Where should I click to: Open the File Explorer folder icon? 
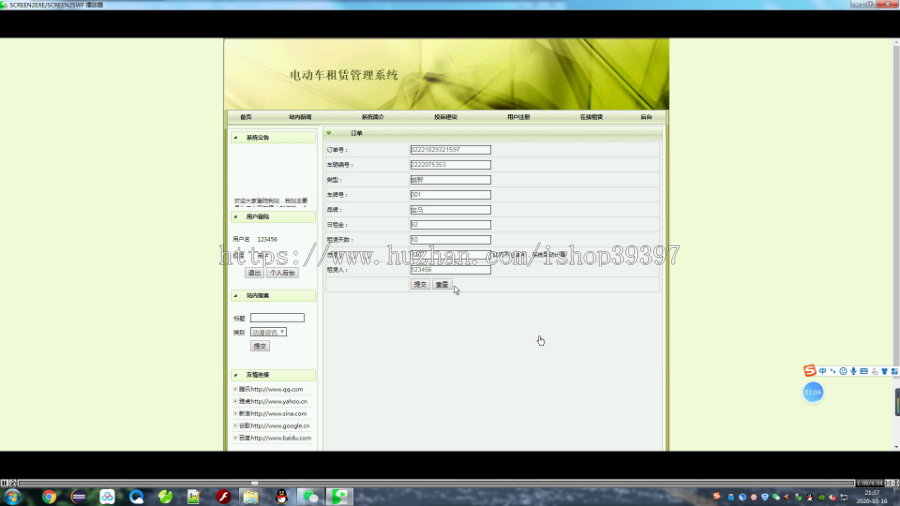[250, 496]
